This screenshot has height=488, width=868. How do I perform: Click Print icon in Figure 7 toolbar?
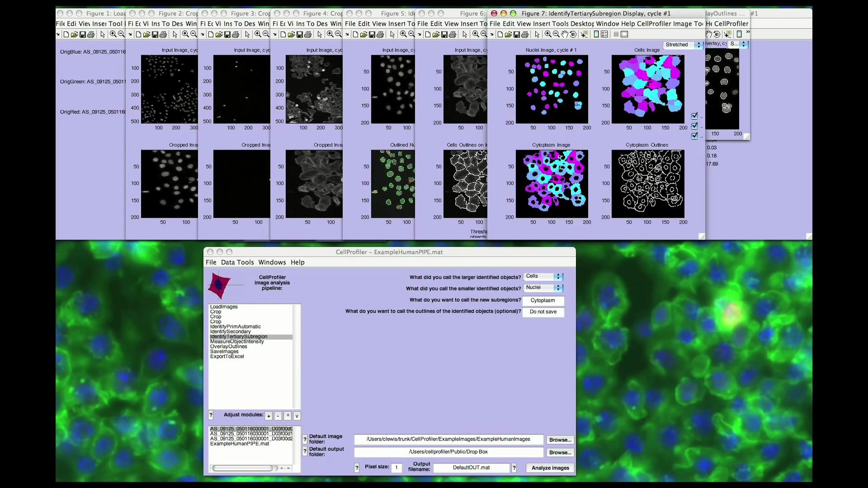pyautogui.click(x=524, y=34)
